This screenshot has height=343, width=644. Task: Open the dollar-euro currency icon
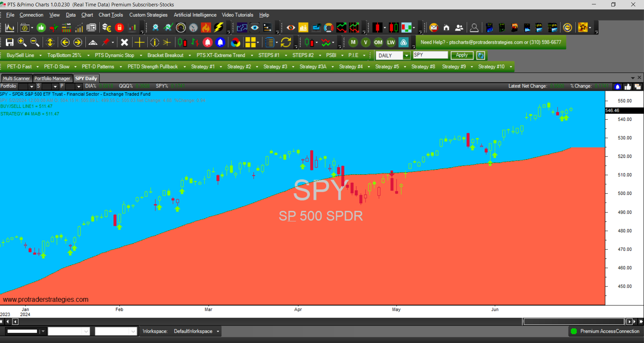point(107,28)
